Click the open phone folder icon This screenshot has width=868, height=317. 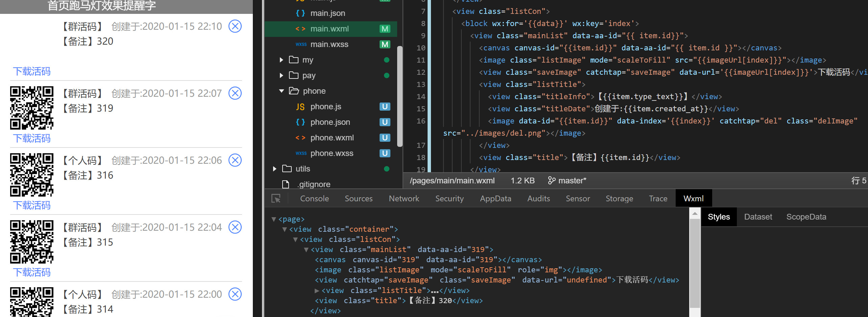pos(294,91)
